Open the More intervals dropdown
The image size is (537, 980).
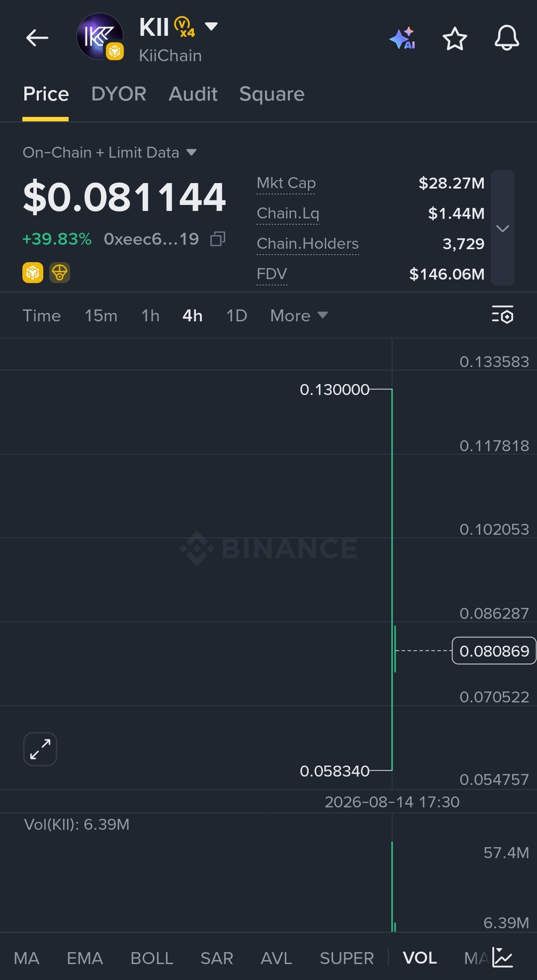click(299, 316)
